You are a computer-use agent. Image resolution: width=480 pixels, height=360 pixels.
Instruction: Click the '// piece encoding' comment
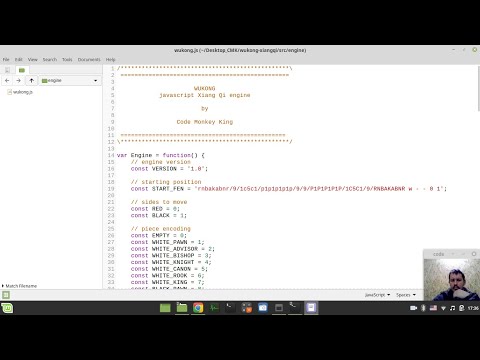[161, 229]
